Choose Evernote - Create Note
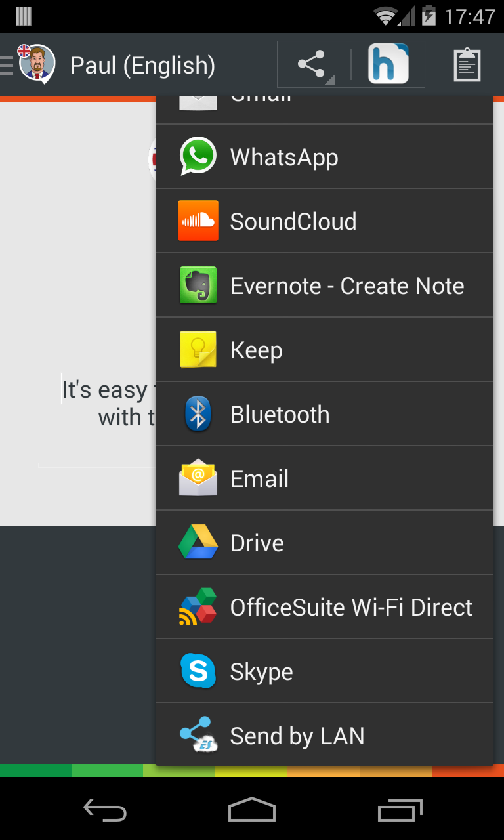Screen dimensions: 504x840 (x=325, y=285)
